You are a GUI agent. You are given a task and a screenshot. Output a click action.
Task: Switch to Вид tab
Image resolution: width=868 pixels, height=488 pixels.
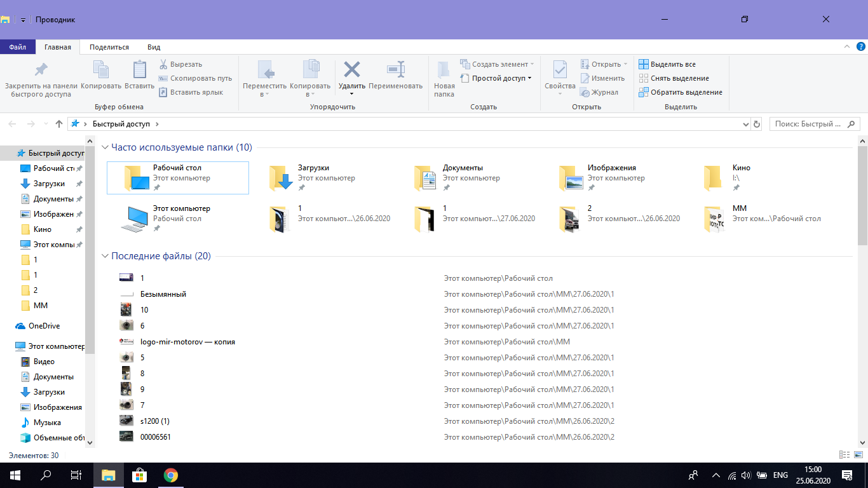[x=154, y=47]
